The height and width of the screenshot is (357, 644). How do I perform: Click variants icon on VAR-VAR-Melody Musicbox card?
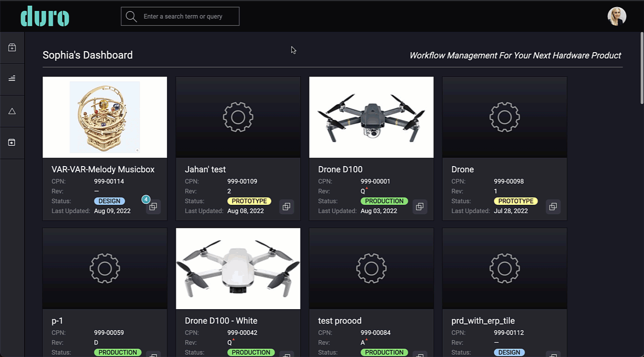[153, 207]
